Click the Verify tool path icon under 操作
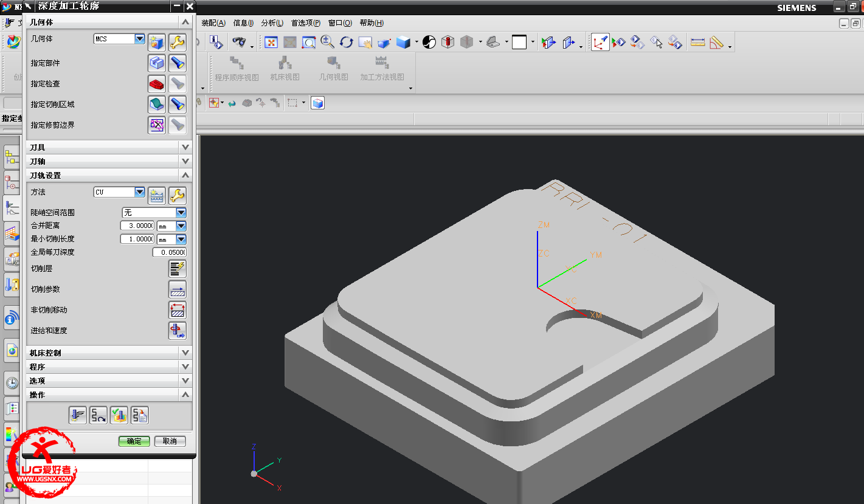 119,415
